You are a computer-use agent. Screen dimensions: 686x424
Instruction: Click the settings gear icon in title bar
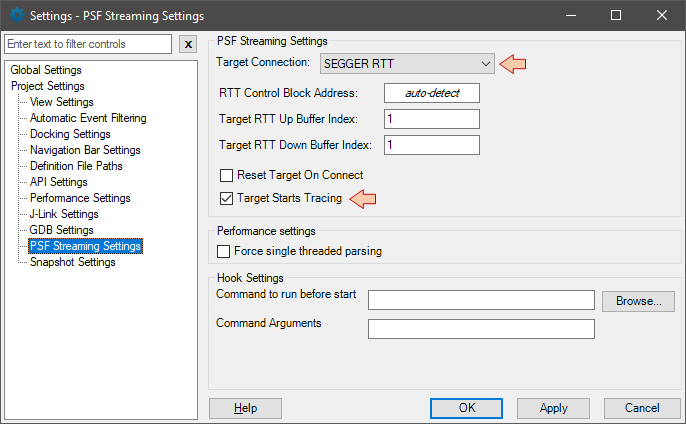click(16, 15)
